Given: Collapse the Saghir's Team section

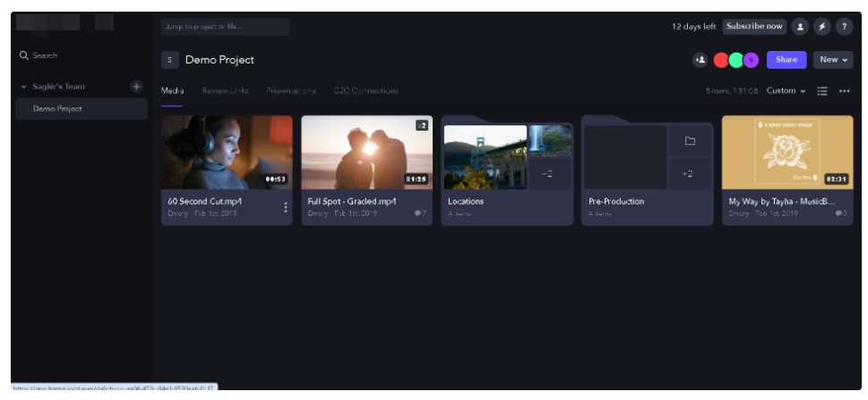Looking at the screenshot, I should click(24, 87).
